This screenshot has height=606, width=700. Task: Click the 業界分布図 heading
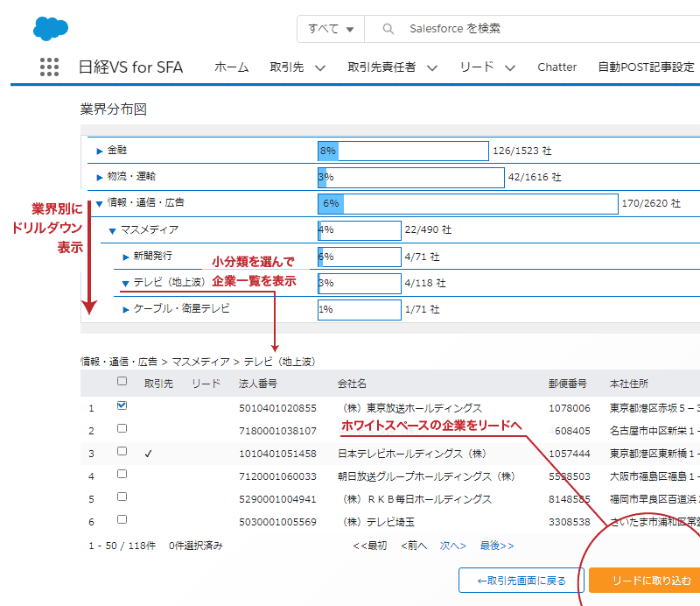114,109
